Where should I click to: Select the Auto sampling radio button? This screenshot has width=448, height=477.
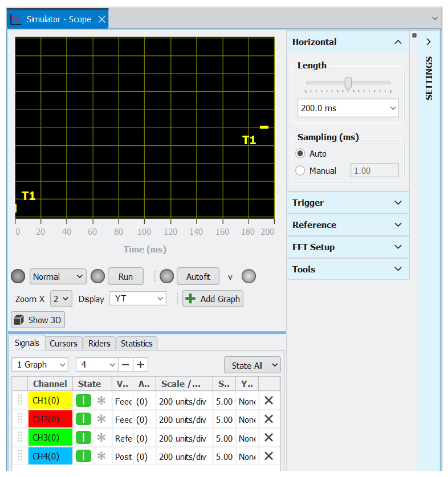(300, 154)
